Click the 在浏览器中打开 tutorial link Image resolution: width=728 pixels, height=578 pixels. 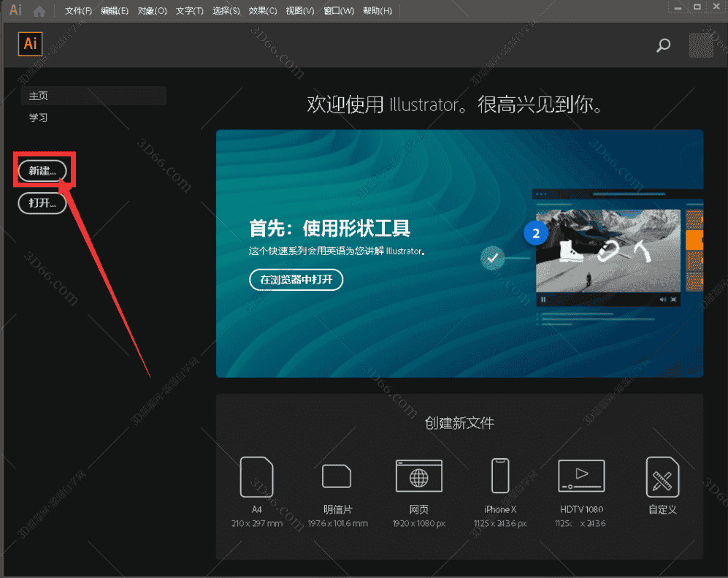pyautogui.click(x=296, y=280)
